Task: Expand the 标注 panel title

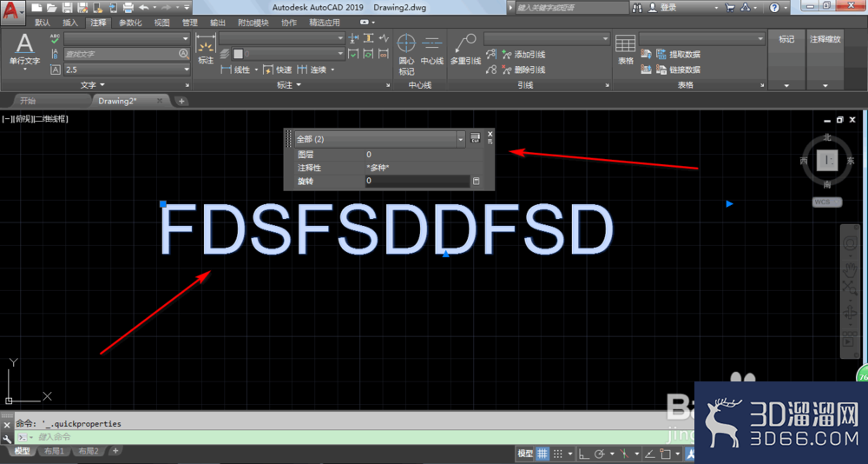Action: click(x=289, y=85)
